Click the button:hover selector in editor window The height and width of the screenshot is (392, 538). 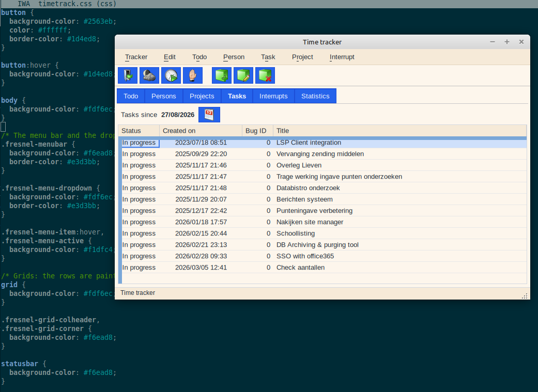[26, 65]
